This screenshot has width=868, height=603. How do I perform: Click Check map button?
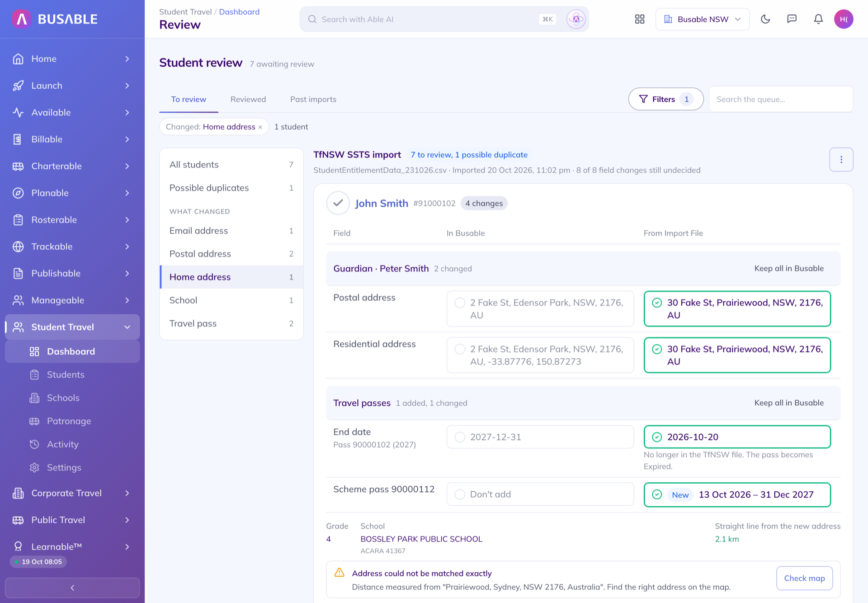pos(804,578)
